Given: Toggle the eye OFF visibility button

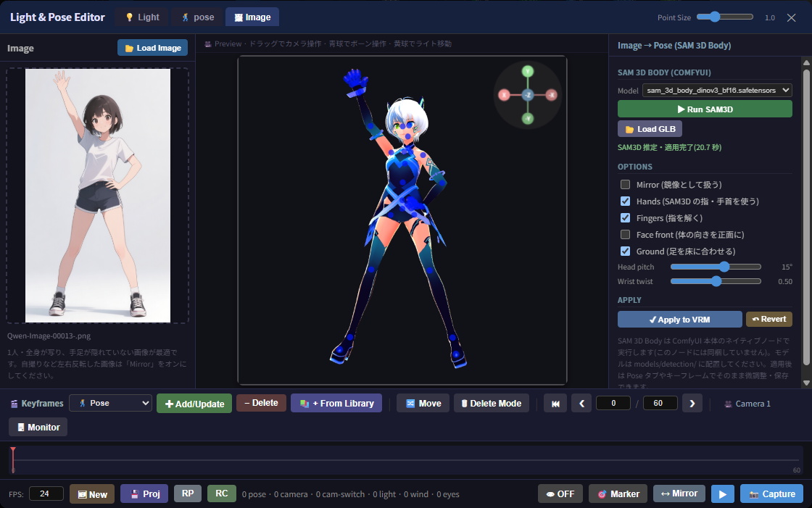Looking at the screenshot, I should click(560, 494).
